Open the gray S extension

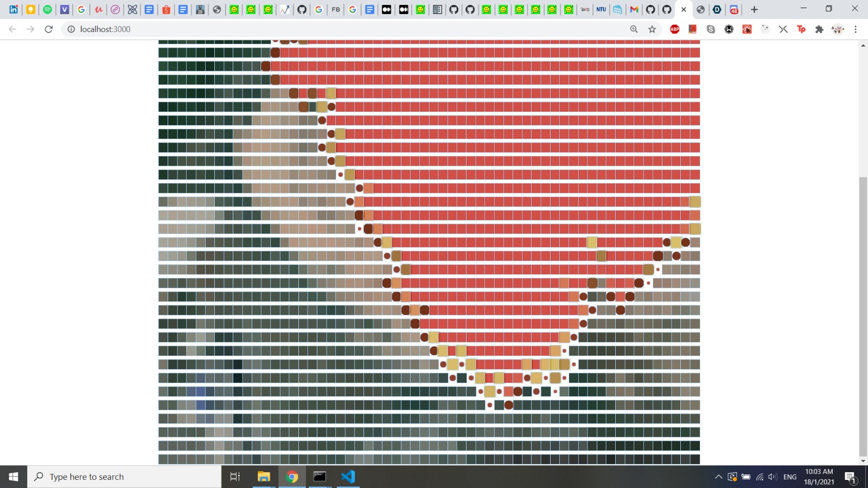pos(711,29)
